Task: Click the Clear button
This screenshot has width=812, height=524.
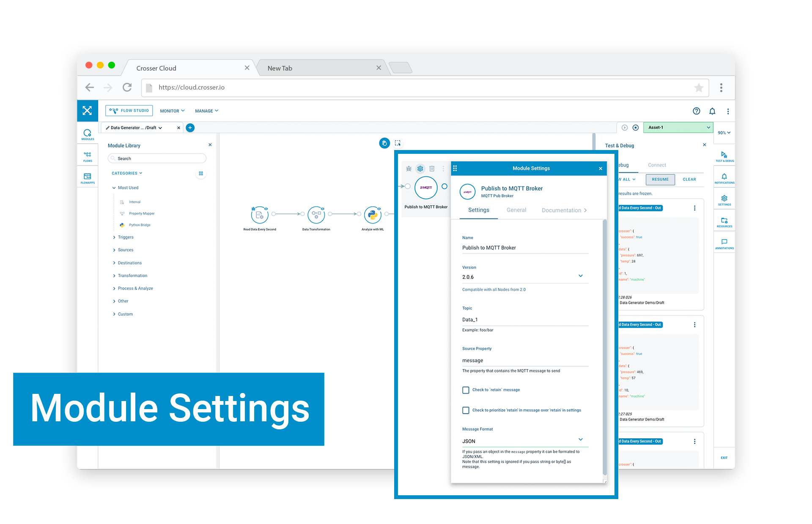Action: tap(689, 180)
